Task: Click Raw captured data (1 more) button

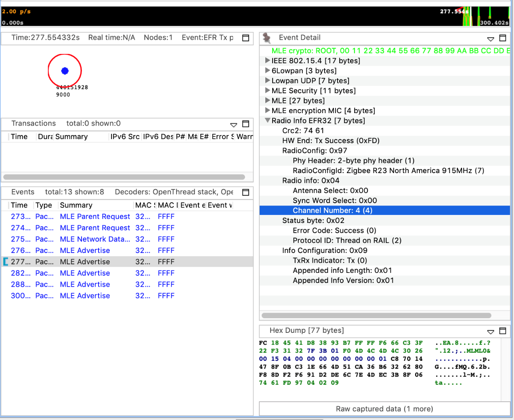Action: pos(385,409)
